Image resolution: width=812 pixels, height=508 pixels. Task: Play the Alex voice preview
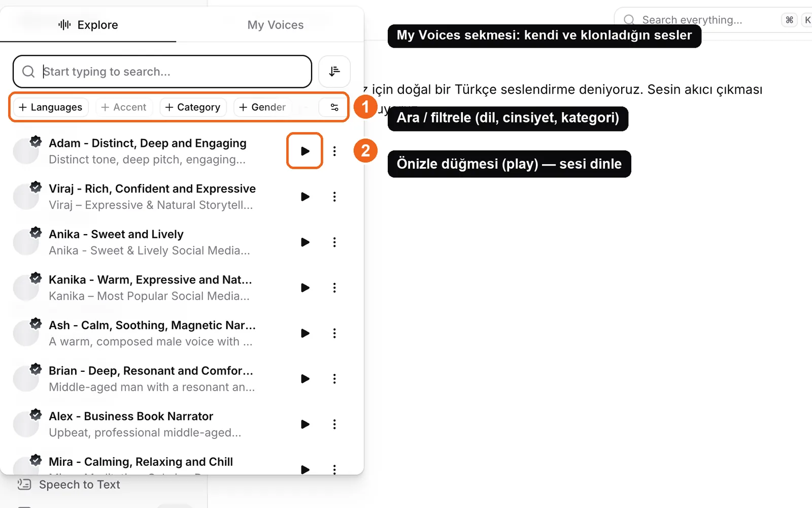(x=305, y=424)
